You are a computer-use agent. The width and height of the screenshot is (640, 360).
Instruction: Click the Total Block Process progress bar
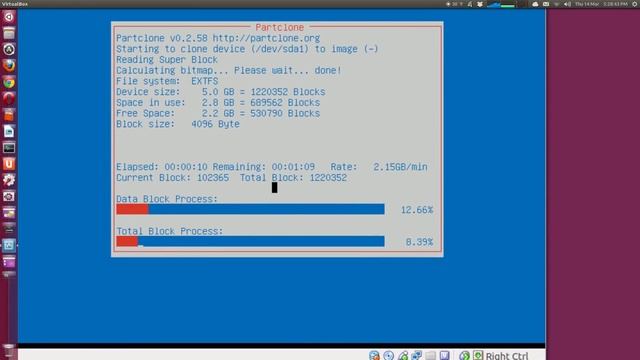[250, 241]
